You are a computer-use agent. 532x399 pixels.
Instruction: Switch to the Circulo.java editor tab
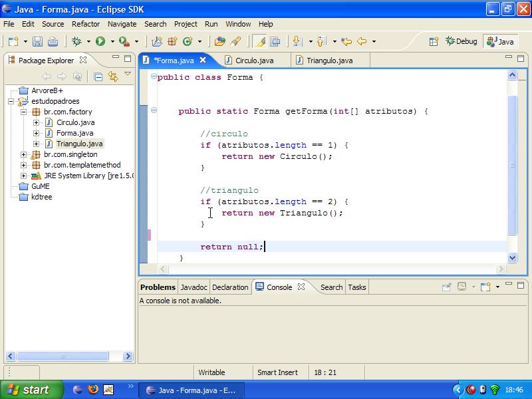click(254, 60)
